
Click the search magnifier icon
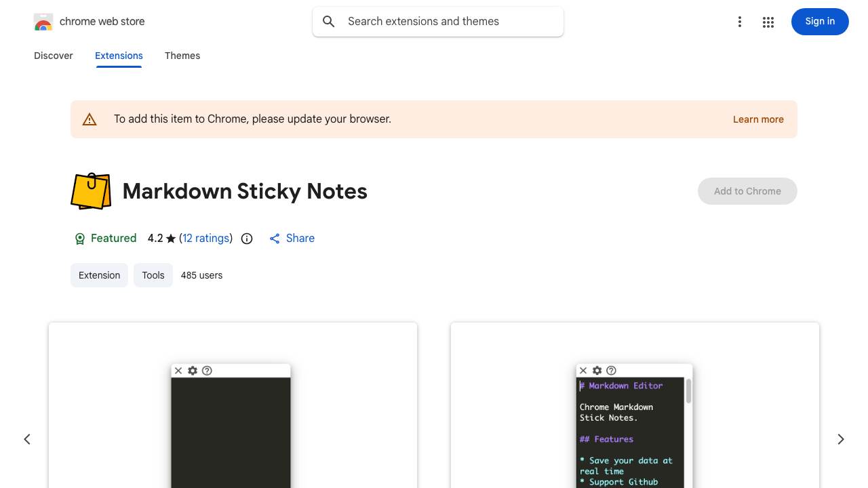point(329,22)
